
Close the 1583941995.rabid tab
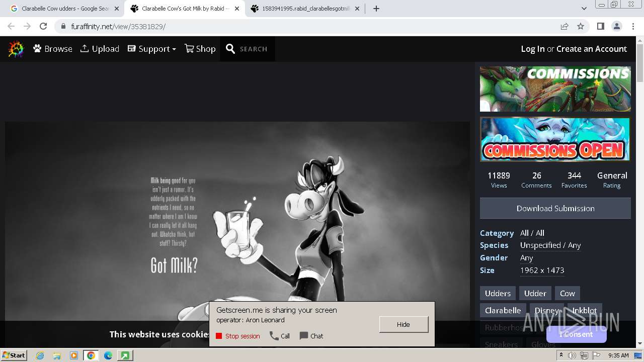coord(357,9)
